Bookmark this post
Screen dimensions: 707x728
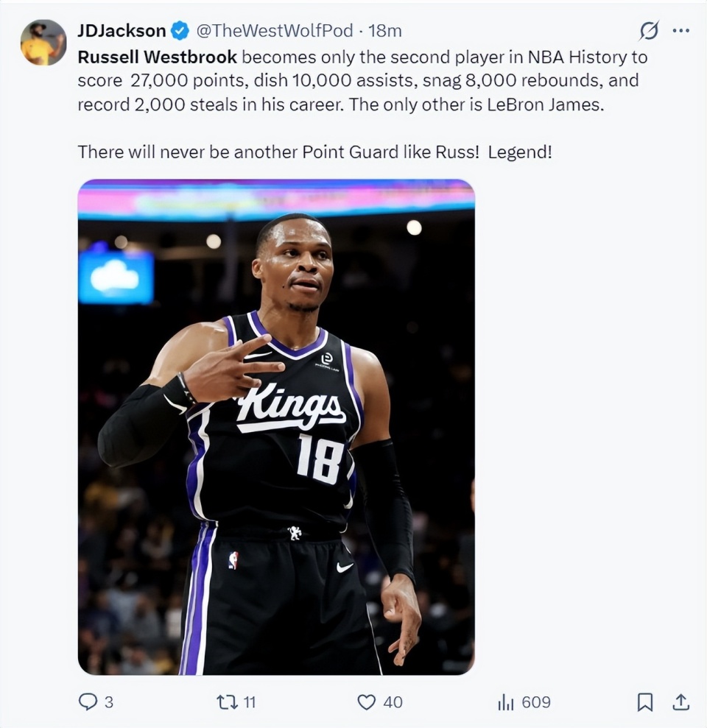point(644,702)
